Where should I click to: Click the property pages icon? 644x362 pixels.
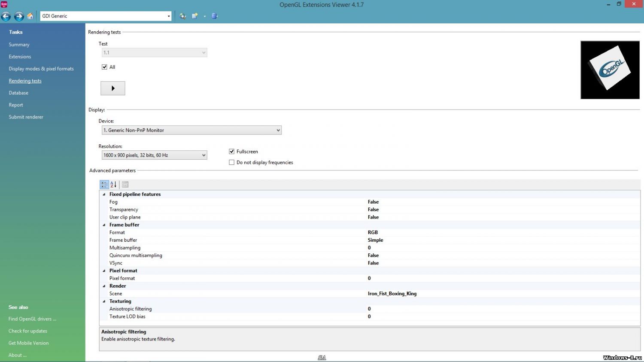coord(125,185)
